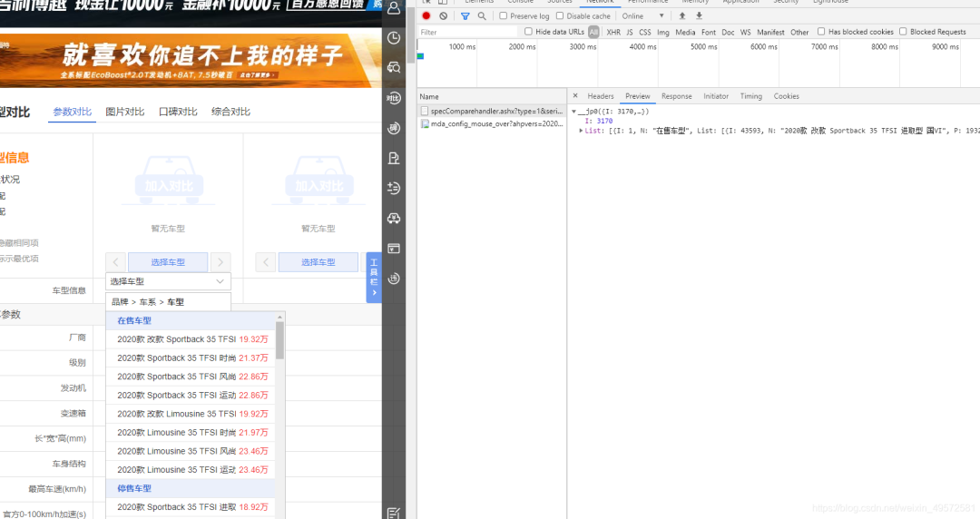Enable the Preserve log checkbox
The image size is (980, 519).
504,16
